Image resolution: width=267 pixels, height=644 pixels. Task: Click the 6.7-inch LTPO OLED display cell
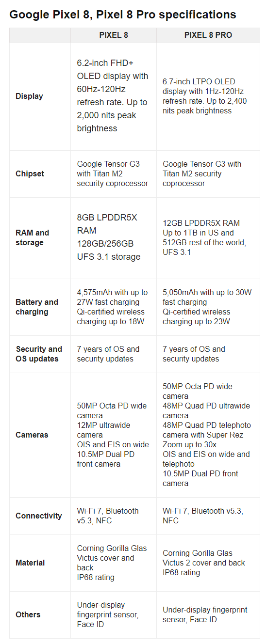click(208, 96)
